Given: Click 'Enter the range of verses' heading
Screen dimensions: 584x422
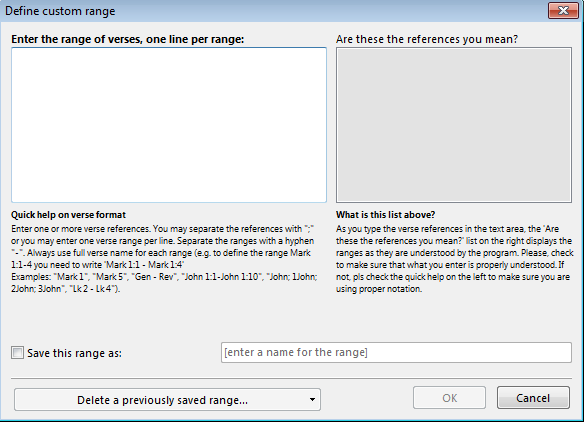Looking at the screenshot, I should tap(128, 39).
